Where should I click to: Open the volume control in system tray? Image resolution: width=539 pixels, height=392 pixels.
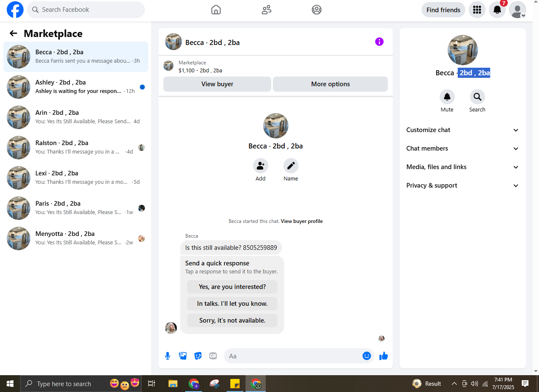tap(475, 384)
